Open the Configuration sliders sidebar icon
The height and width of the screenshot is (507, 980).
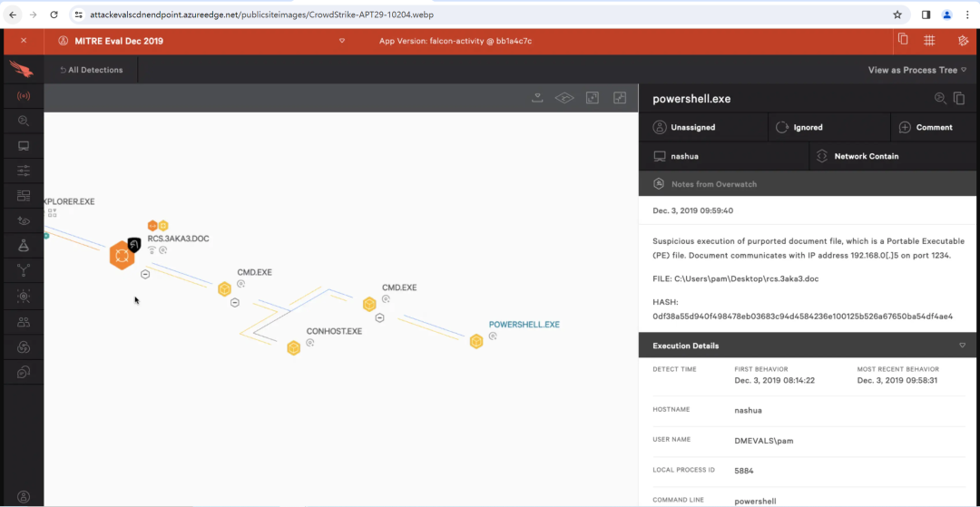(x=23, y=171)
